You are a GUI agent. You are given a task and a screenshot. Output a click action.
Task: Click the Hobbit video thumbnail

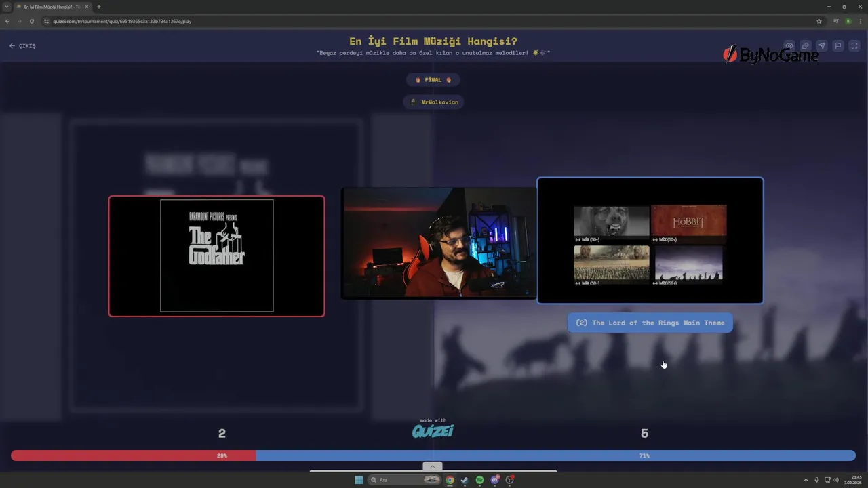(689, 221)
